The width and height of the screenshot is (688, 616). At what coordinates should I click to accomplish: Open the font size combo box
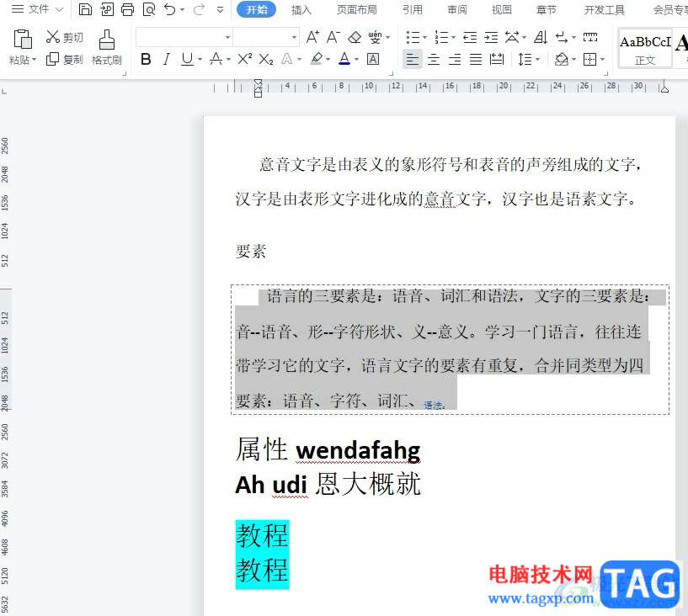[266, 37]
